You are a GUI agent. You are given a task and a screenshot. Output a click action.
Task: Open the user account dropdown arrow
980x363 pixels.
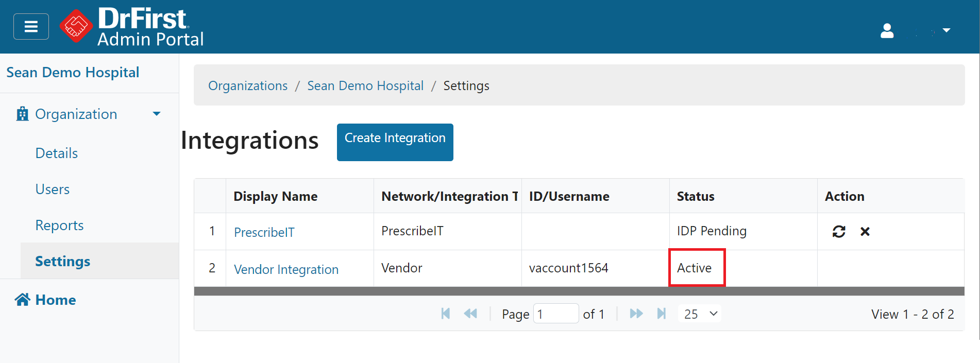pyautogui.click(x=946, y=31)
